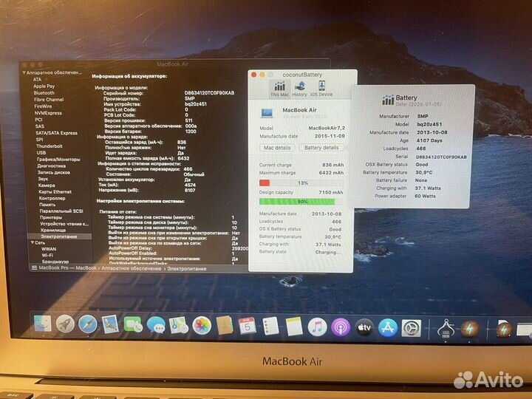Open Podcasts purple icon in Dock

[341, 327]
